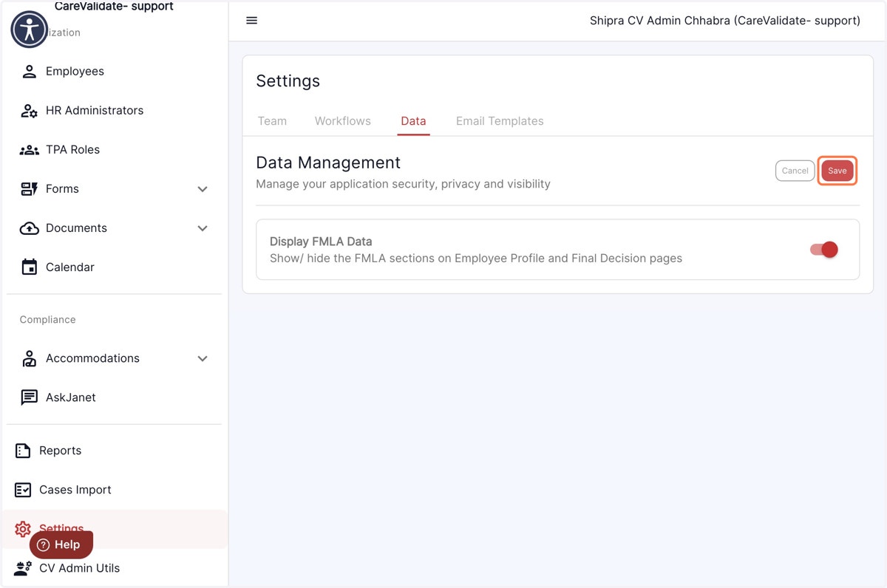Click the Calendar icon in sidebar
This screenshot has width=887, height=588.
tap(29, 267)
